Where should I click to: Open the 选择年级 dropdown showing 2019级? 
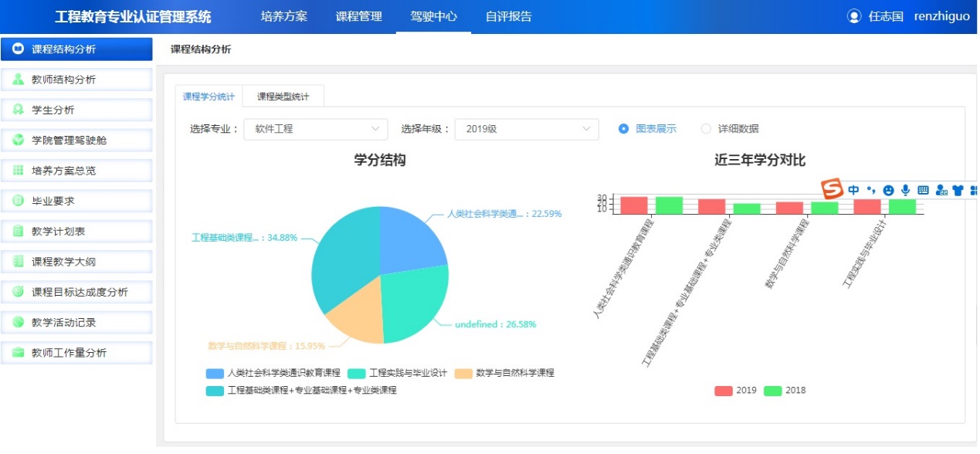click(x=527, y=129)
